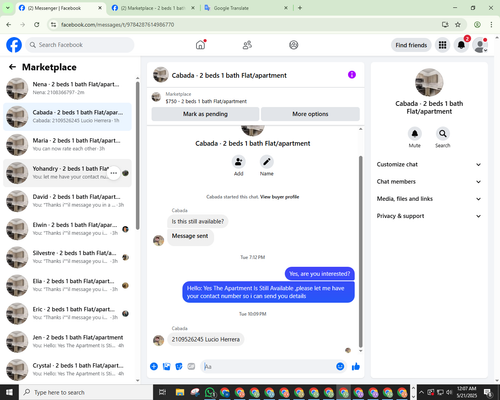Open the David conversation
The image size is (500, 400).
tap(67, 201)
